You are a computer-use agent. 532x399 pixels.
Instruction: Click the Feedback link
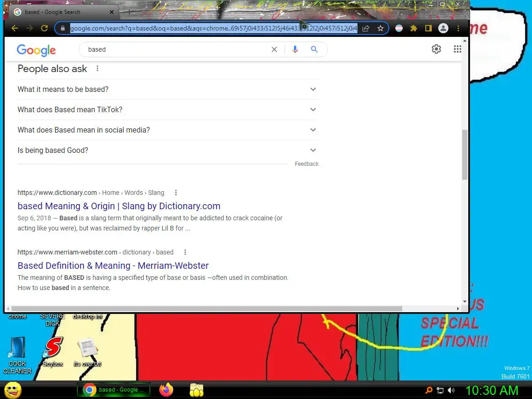pos(307,164)
